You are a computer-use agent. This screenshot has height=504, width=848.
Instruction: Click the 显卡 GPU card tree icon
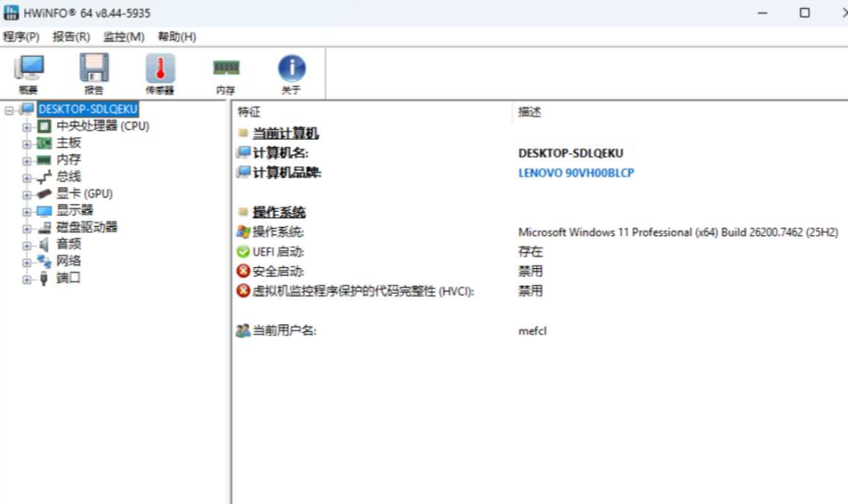(x=44, y=194)
